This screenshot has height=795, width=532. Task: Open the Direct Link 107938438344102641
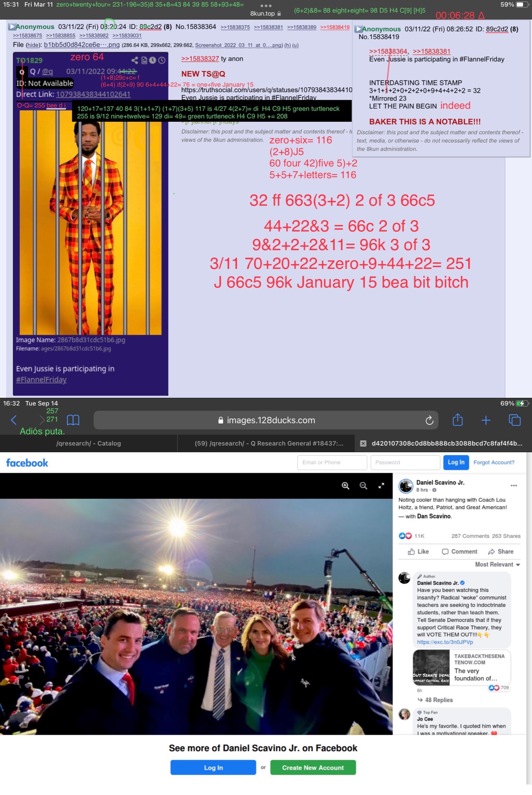93,94
